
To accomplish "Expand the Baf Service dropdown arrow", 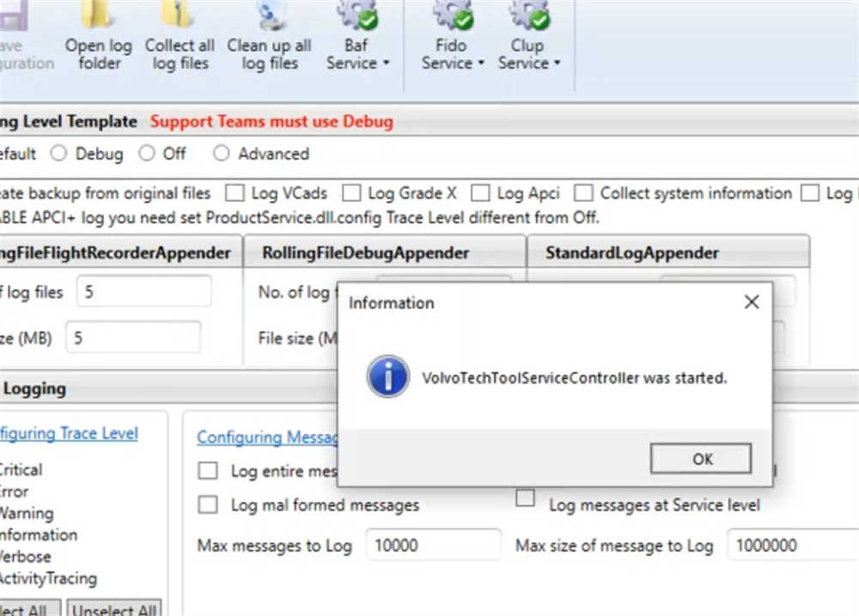I will 387,63.
